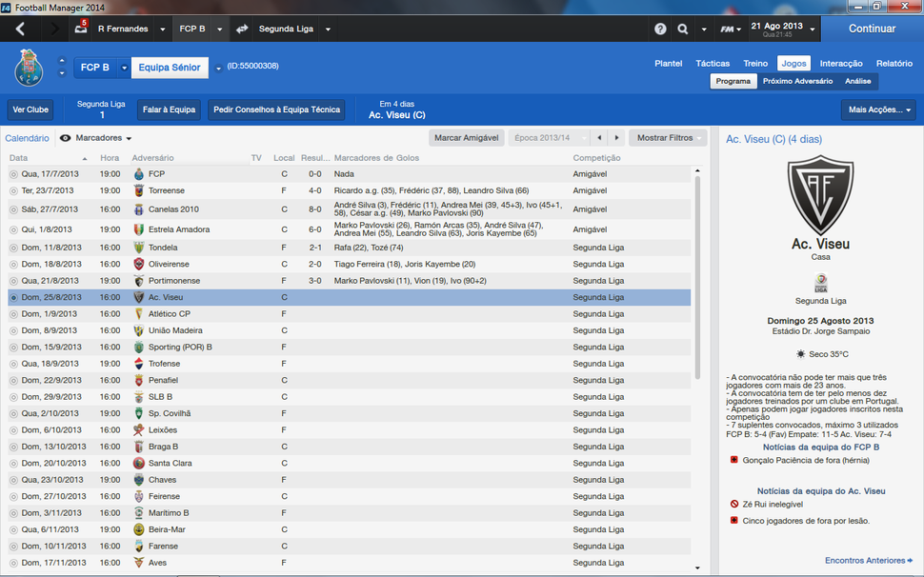Select radio button for Canelas 2010 row
This screenshot has height=577, width=924.
tap(13, 209)
